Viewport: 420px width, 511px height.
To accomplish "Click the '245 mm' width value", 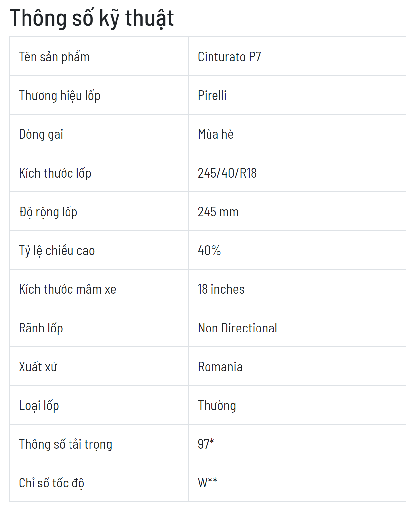I will tap(218, 212).
